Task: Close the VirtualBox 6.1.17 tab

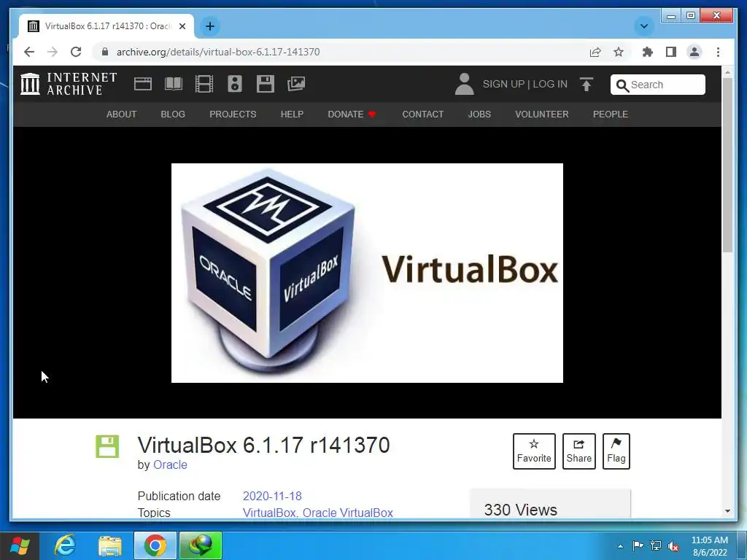Action: (182, 26)
